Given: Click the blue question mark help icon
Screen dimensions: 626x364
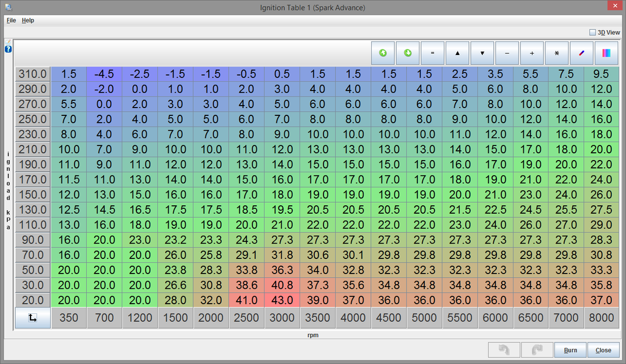Looking at the screenshot, I should (x=9, y=49).
